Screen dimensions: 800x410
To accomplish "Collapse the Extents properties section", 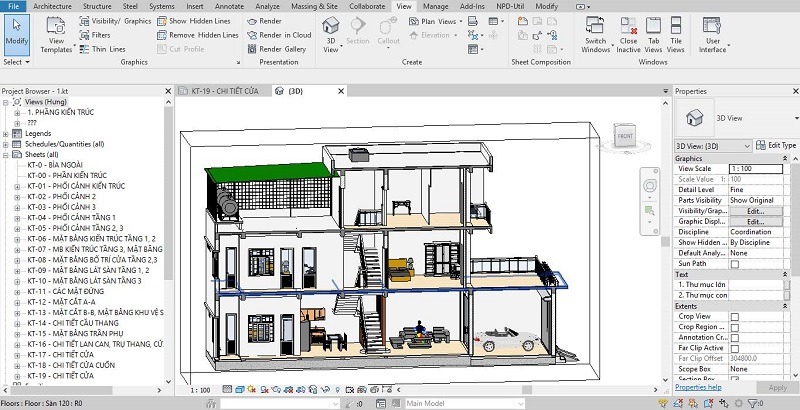I will coord(785,306).
